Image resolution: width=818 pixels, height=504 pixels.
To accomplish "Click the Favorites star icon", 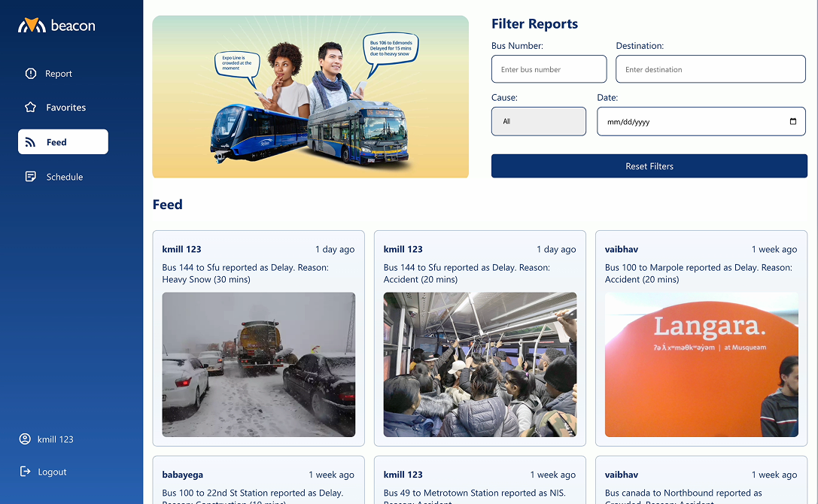I will click(31, 107).
